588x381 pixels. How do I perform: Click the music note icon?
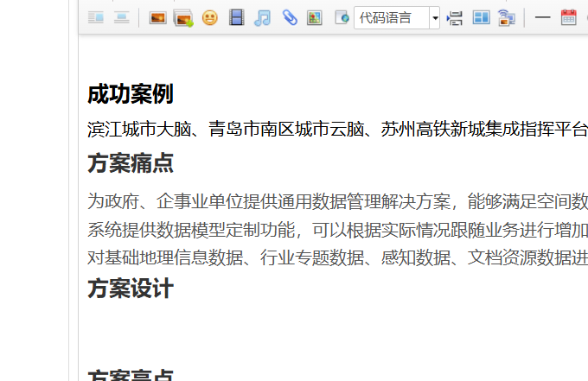[262, 17]
